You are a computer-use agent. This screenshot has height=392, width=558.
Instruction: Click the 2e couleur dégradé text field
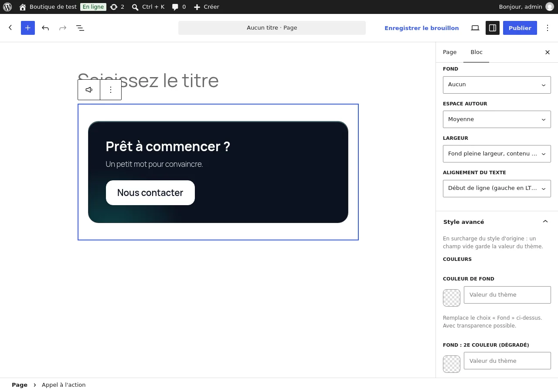pos(507,361)
